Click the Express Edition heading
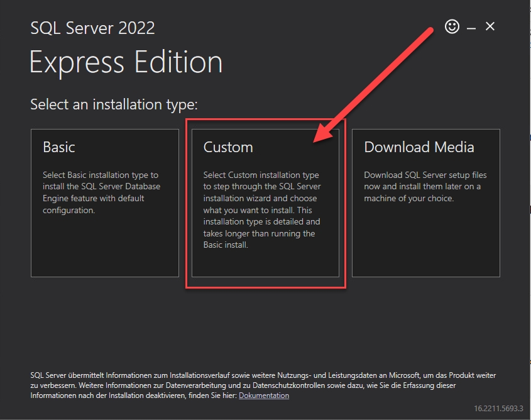Viewport: 531px width, 420px height. [x=126, y=62]
